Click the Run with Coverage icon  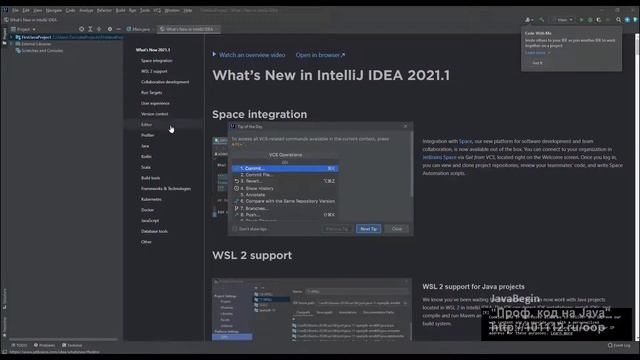pos(599,20)
